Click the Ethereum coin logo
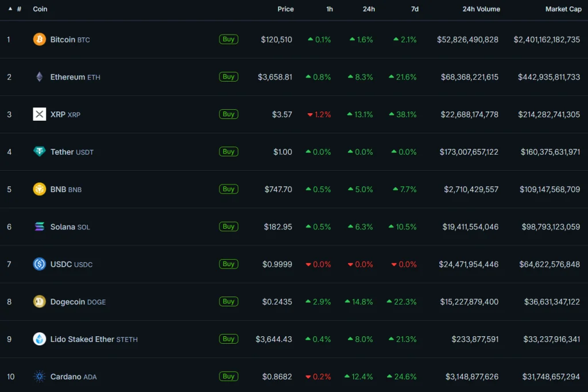 (x=40, y=77)
